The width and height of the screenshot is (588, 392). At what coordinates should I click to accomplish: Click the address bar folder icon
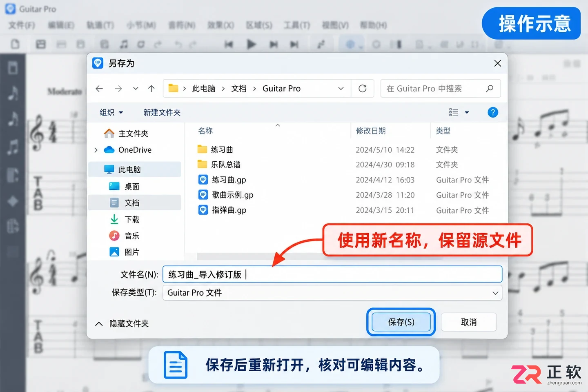click(x=173, y=88)
